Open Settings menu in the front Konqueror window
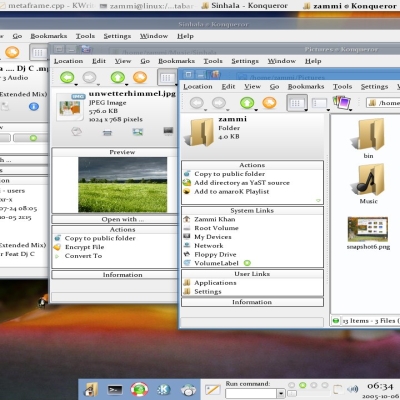Image resolution: width=400 pixels, height=400 pixels. (374, 87)
